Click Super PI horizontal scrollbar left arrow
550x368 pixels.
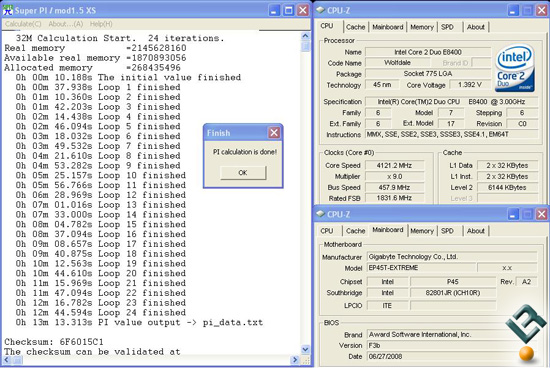pos(7,360)
